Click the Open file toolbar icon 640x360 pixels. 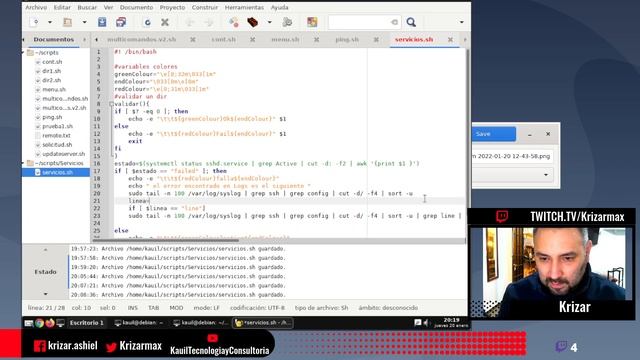pos(67,22)
